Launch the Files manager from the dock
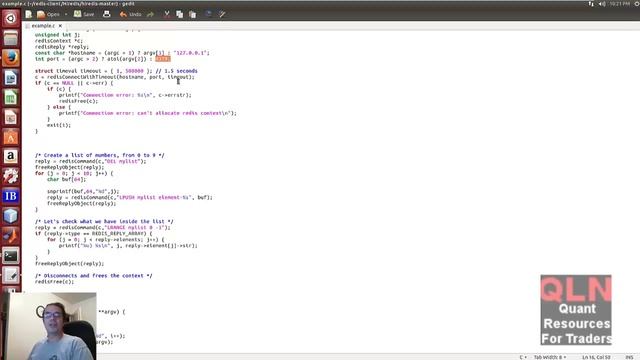This screenshot has width=640, height=360. 11,38
